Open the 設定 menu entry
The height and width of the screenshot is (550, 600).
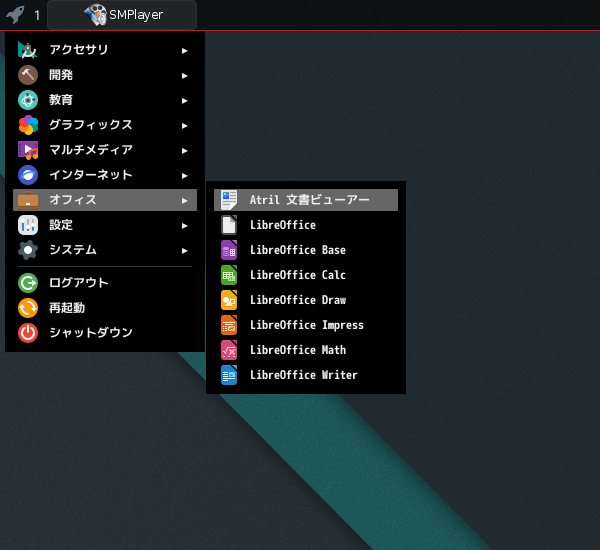click(x=105, y=225)
